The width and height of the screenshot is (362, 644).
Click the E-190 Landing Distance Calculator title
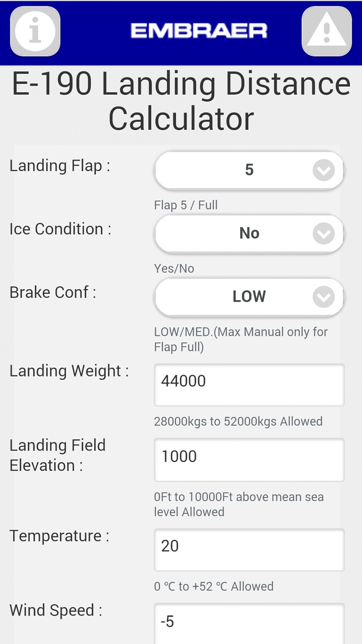click(x=181, y=101)
